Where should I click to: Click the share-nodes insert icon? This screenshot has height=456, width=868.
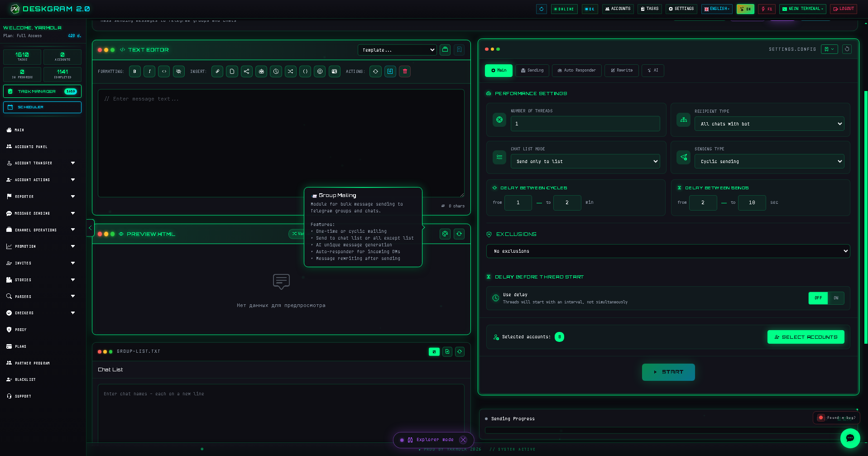(x=247, y=72)
